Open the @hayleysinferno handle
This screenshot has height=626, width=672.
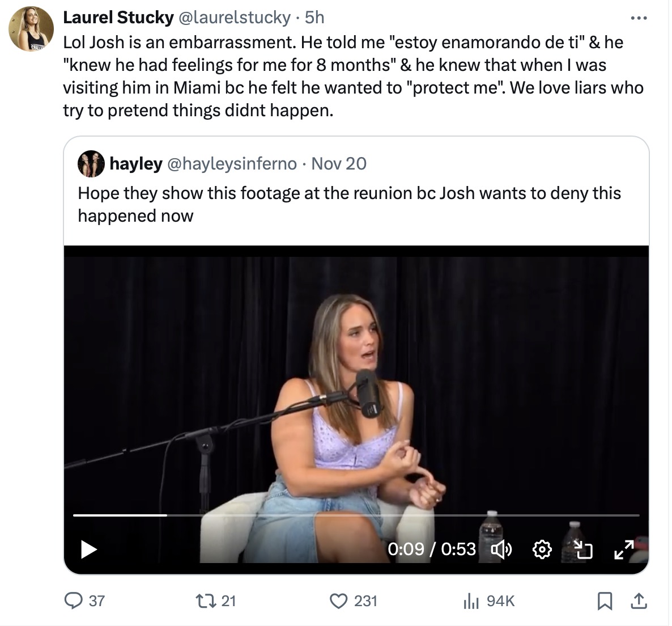pos(231,164)
